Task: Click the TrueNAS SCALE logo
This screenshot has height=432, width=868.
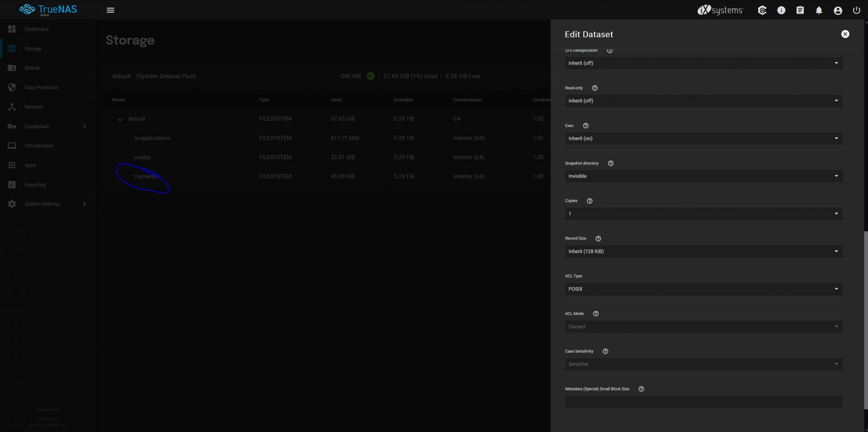Action: pos(48,9)
